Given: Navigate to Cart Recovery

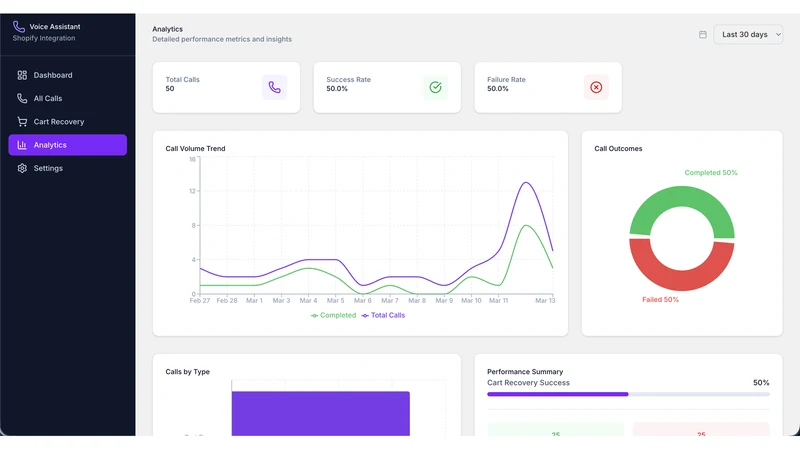Looking at the screenshot, I should pos(67,121).
